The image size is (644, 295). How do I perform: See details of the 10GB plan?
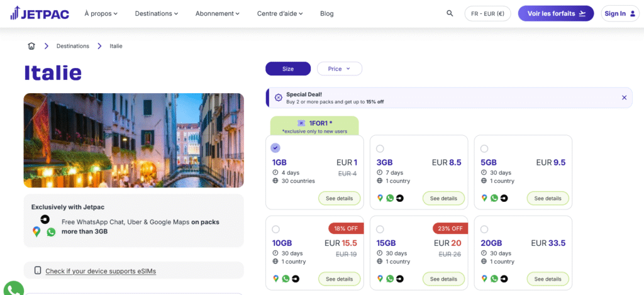click(339, 279)
